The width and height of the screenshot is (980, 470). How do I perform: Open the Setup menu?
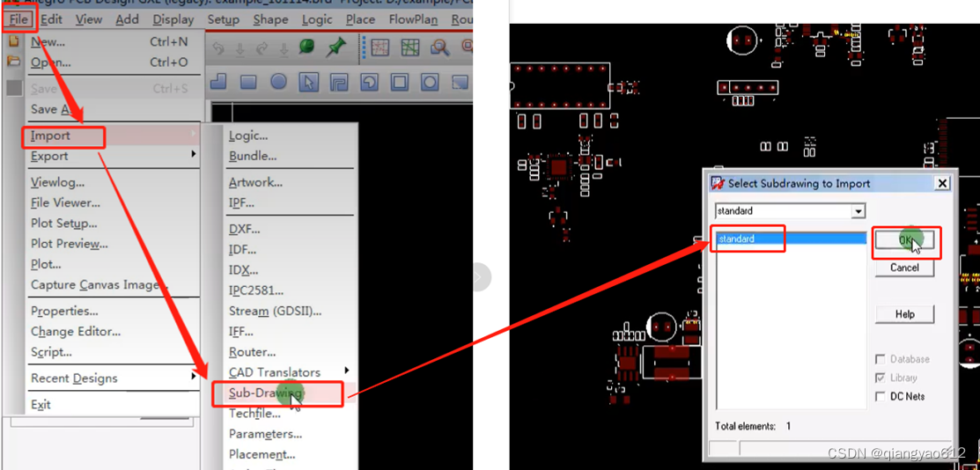point(223,19)
